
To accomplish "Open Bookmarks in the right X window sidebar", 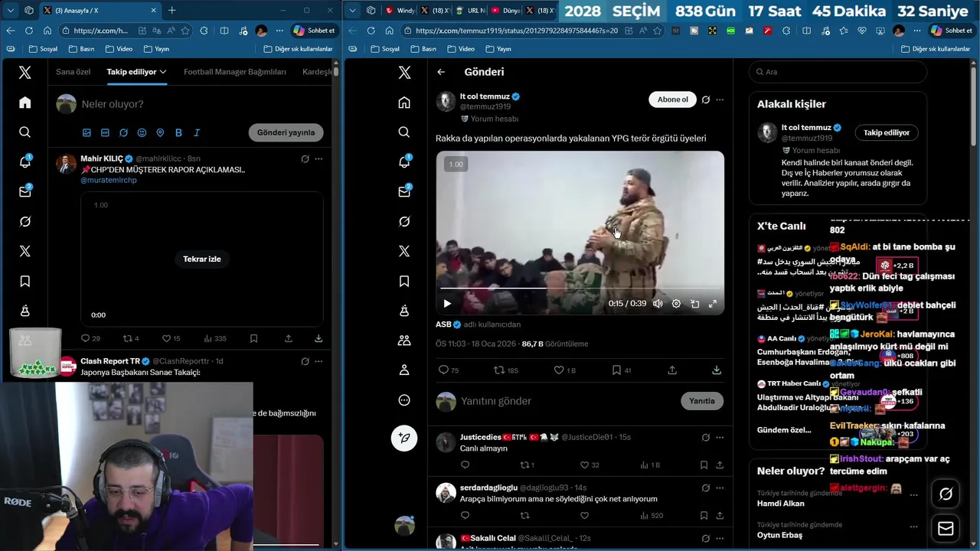I will (404, 281).
